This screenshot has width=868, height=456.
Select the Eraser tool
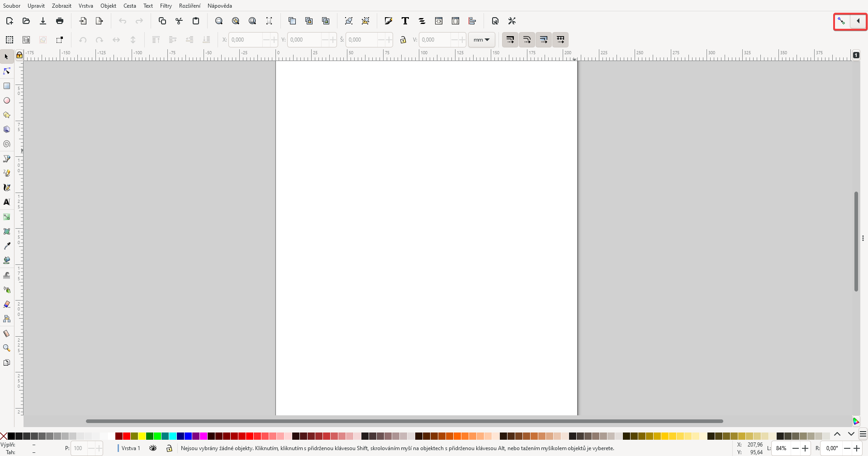[6, 304]
